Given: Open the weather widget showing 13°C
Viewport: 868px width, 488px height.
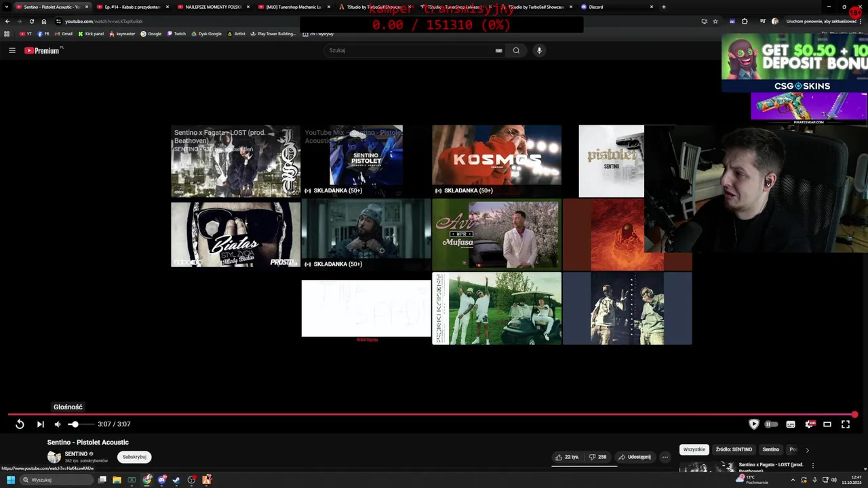Looking at the screenshot, I should (753, 479).
